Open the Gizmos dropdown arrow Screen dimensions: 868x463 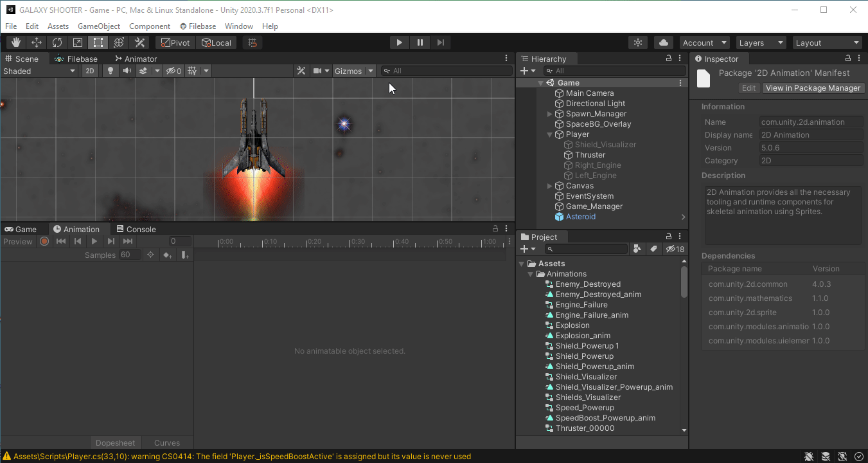371,71
